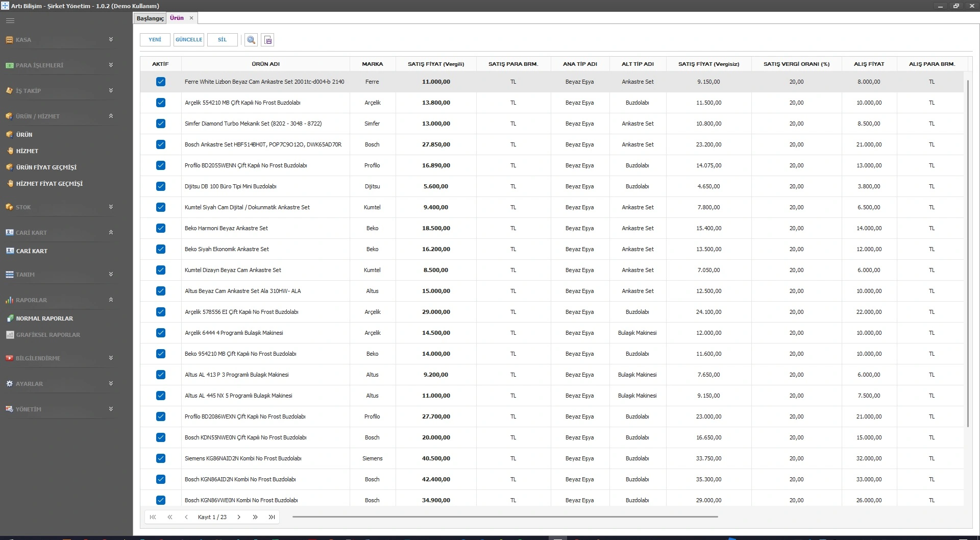Click the STOK icon in sidebar
The width and height of the screenshot is (980, 540).
point(9,207)
